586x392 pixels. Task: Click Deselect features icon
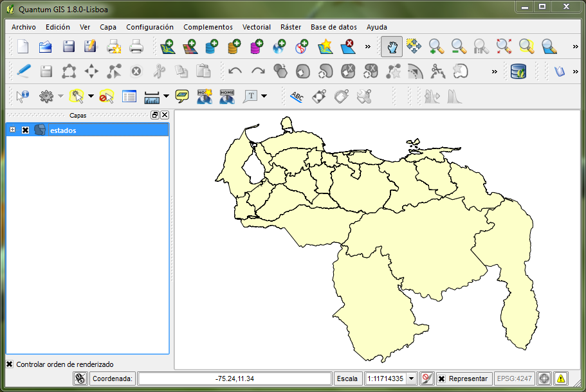coord(107,96)
